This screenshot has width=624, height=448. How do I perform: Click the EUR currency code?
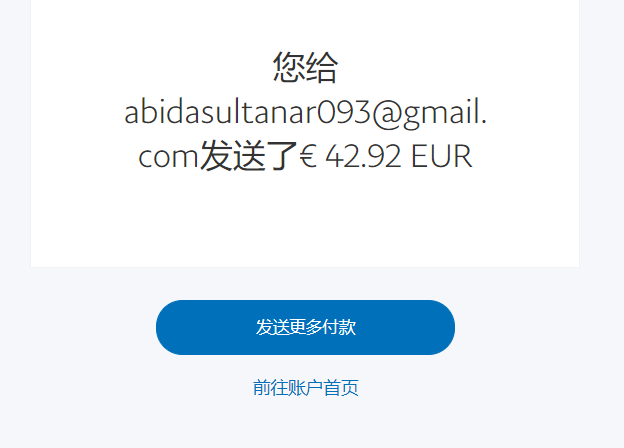pos(442,156)
